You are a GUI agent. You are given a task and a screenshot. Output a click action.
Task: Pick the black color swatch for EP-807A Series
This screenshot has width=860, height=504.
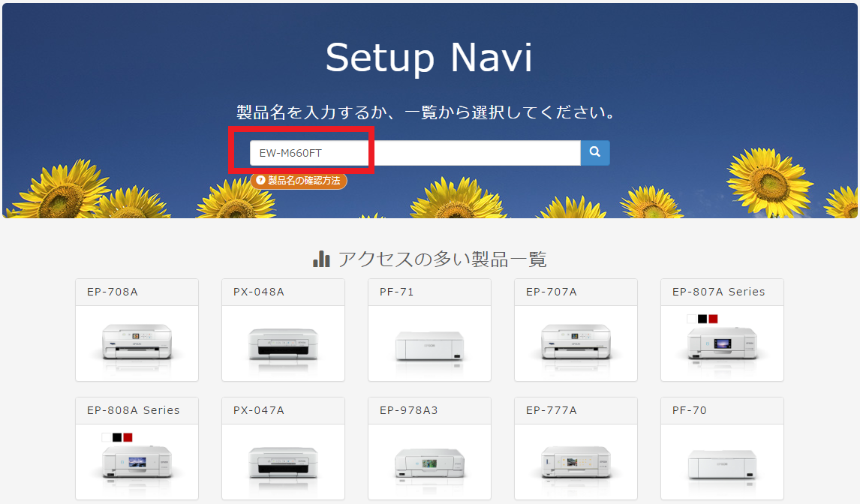(702, 319)
